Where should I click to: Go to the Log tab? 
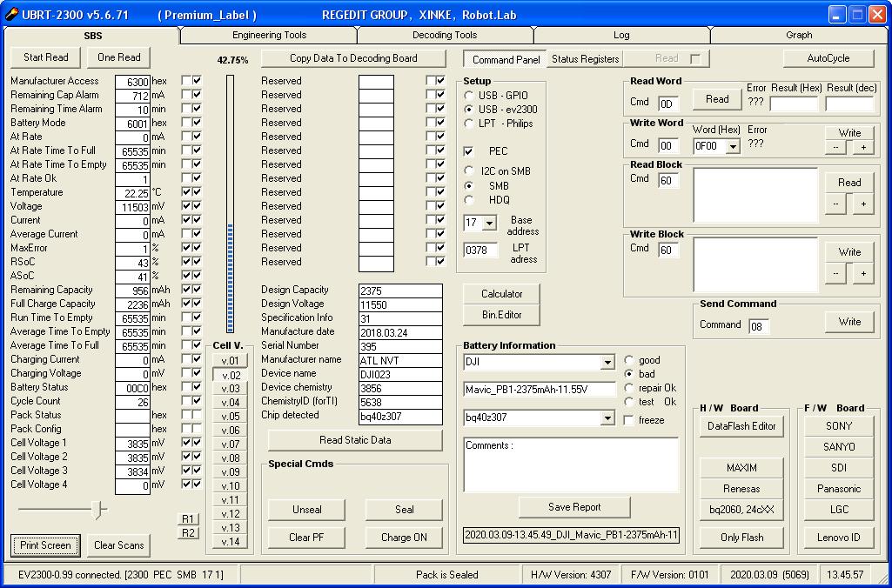pyautogui.click(x=621, y=36)
